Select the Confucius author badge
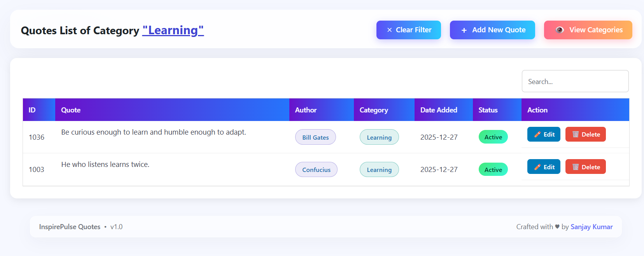This screenshot has height=256, width=644. click(x=316, y=170)
